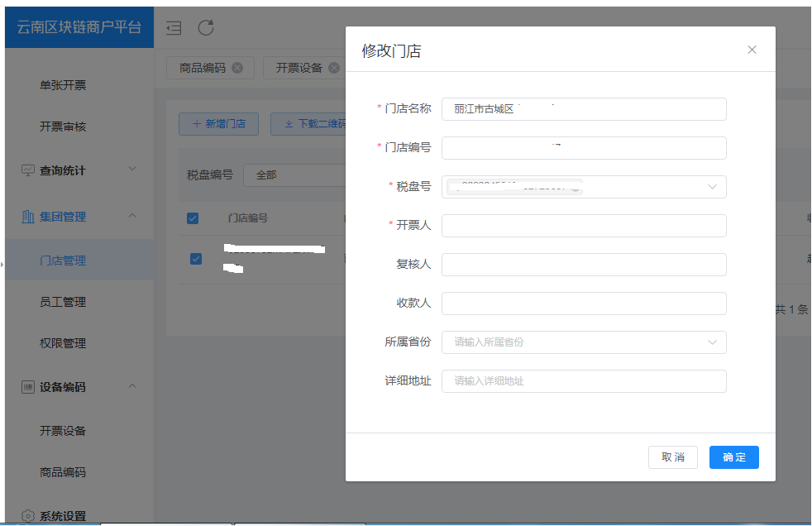Open 单张开票 in the sidebar
The width and height of the screenshot is (812, 526).
(63, 85)
